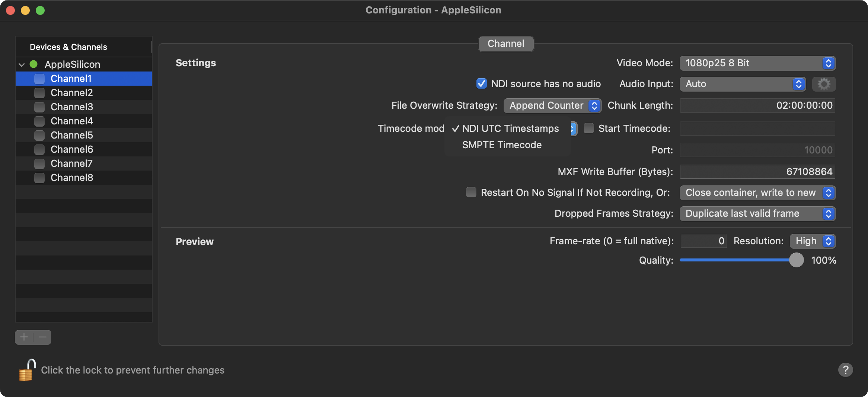The image size is (868, 397).
Task: Remove selected item with the minus button
Action: pos(42,337)
